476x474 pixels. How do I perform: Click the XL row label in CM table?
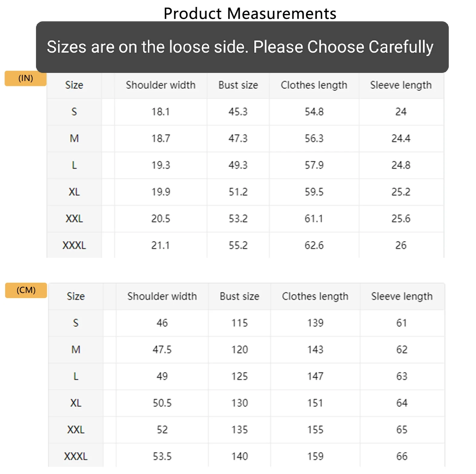pos(76,403)
